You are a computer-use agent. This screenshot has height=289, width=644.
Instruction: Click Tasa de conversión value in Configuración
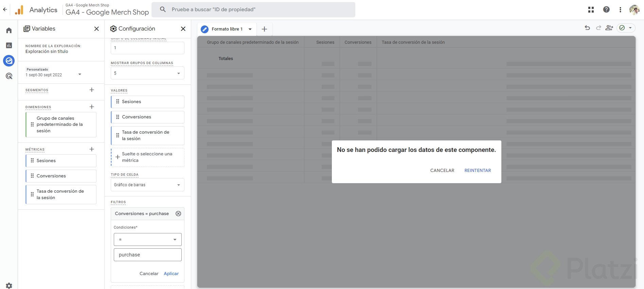click(x=147, y=135)
